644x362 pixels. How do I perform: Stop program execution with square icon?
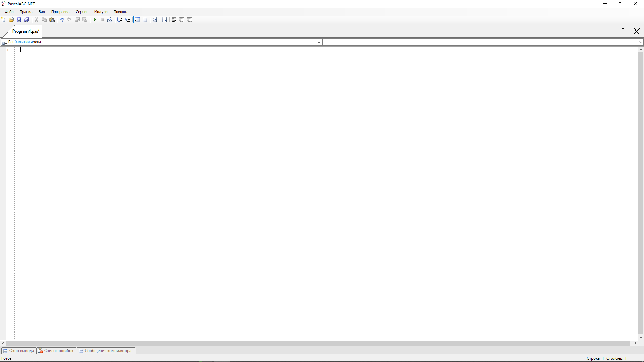point(102,20)
